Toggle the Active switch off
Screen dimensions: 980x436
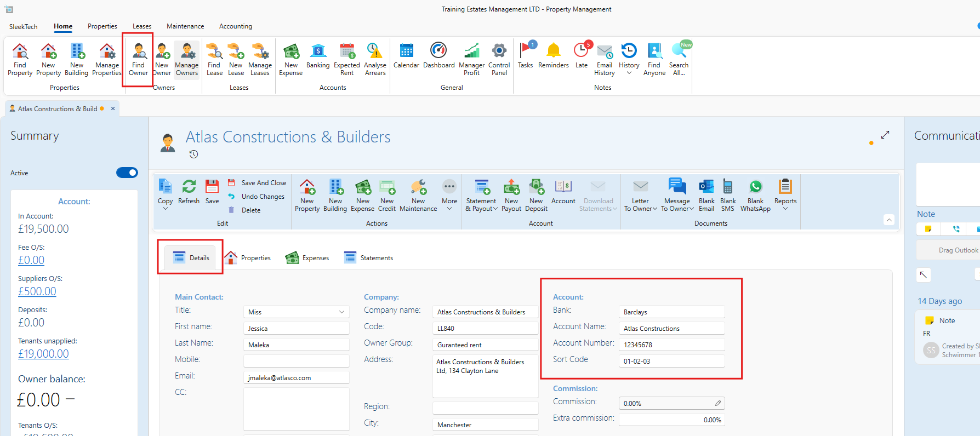(x=127, y=173)
